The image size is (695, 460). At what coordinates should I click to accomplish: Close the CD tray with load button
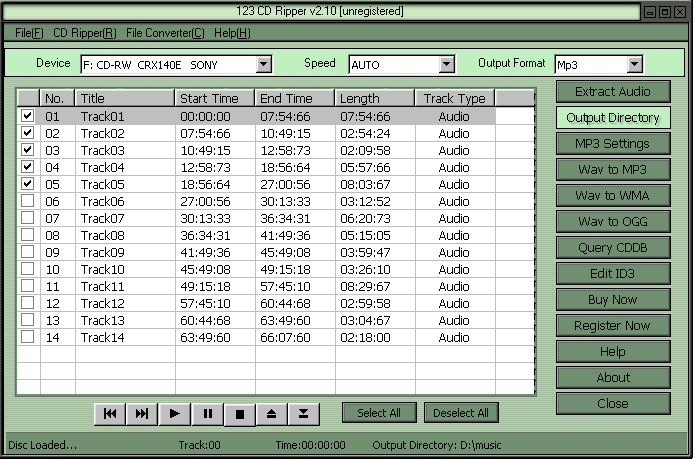tap(304, 414)
